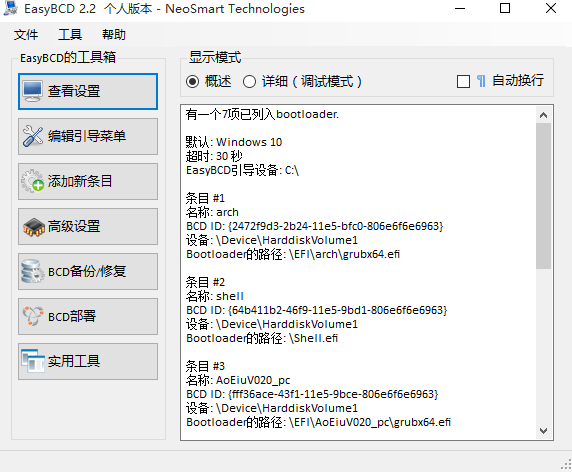
Task: Click the scrollbar up arrow
Action: tap(543, 115)
